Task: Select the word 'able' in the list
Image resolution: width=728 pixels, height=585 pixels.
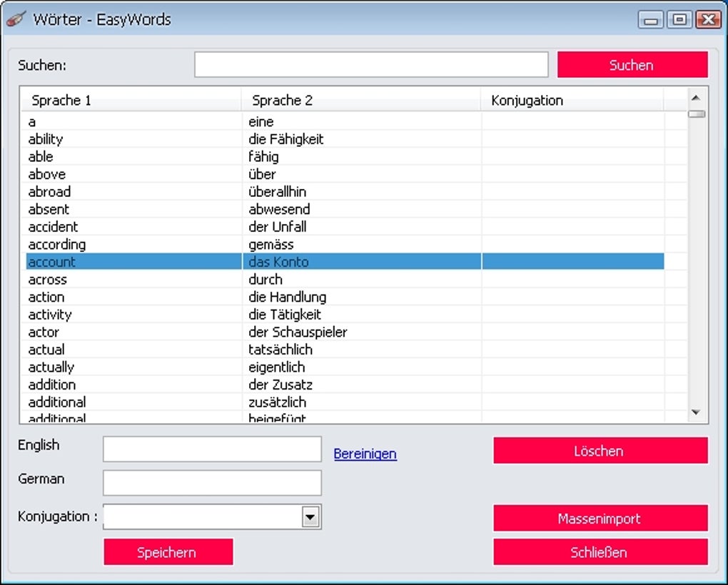Action: click(x=41, y=157)
